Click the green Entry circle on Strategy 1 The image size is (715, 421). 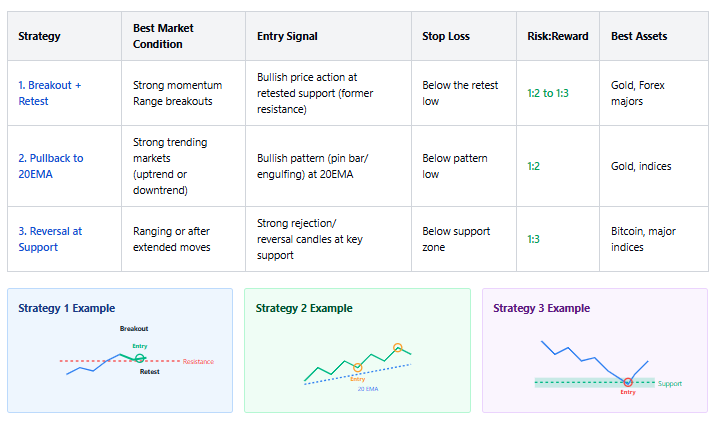coord(140,359)
